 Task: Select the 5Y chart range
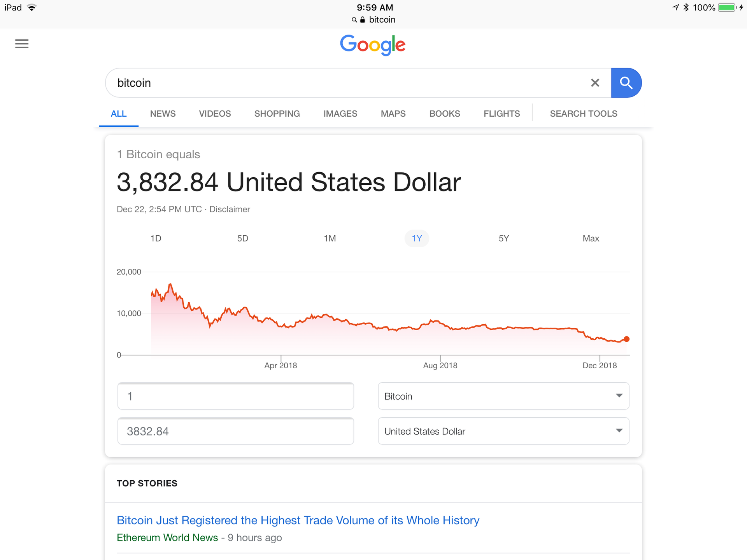(504, 238)
